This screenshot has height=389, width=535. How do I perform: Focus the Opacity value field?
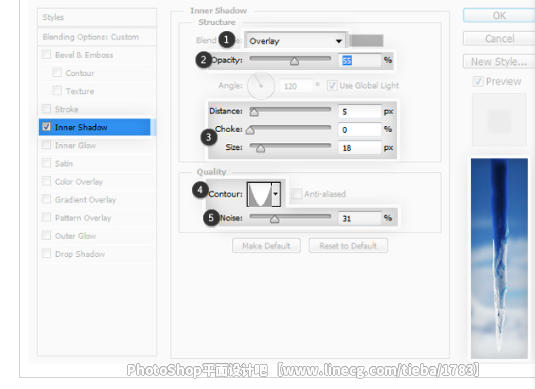click(x=360, y=60)
